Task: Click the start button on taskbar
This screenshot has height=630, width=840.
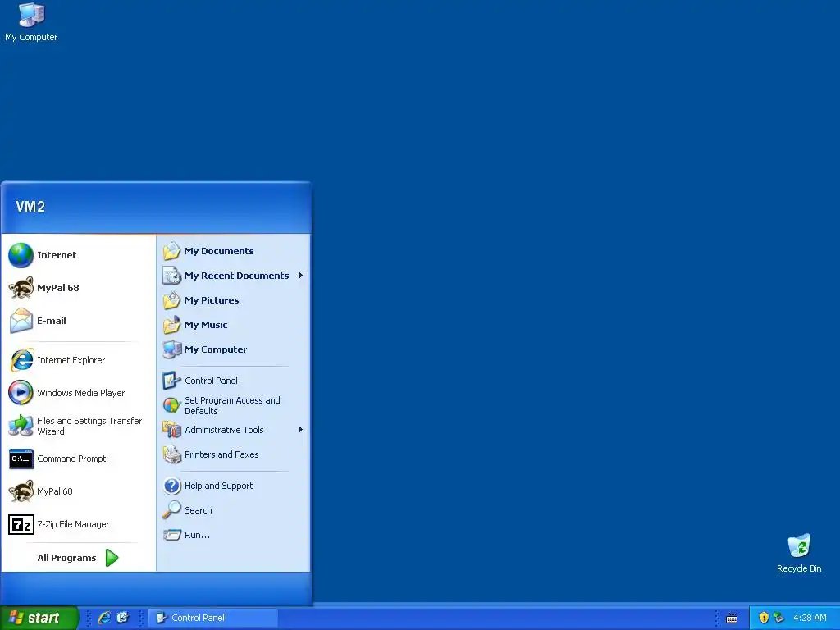Action: (x=39, y=618)
